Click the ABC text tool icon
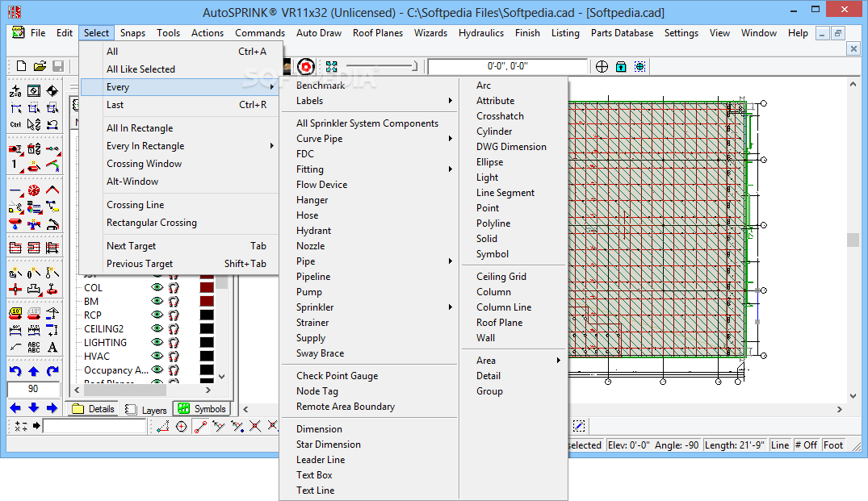This screenshot has width=868, height=501. pos(34,347)
